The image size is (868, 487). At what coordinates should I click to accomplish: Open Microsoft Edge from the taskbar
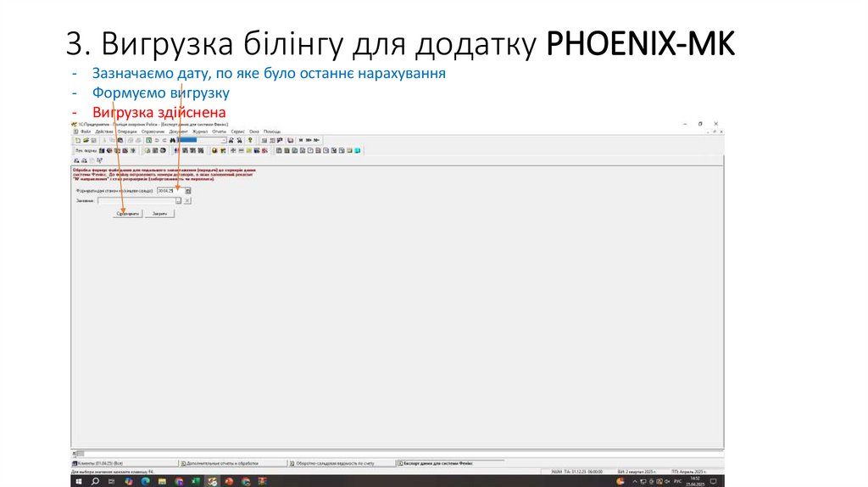(x=145, y=481)
